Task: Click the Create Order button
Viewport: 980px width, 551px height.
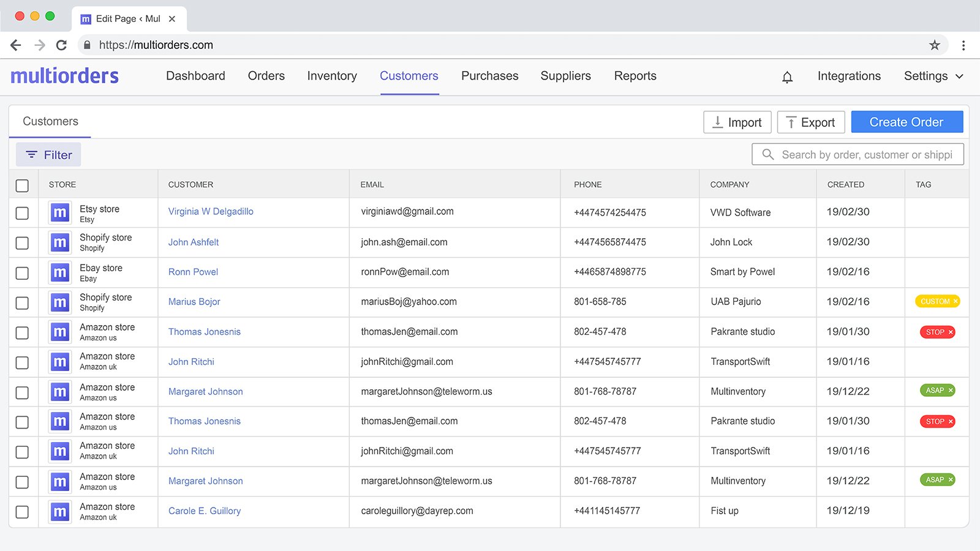Action: point(907,122)
